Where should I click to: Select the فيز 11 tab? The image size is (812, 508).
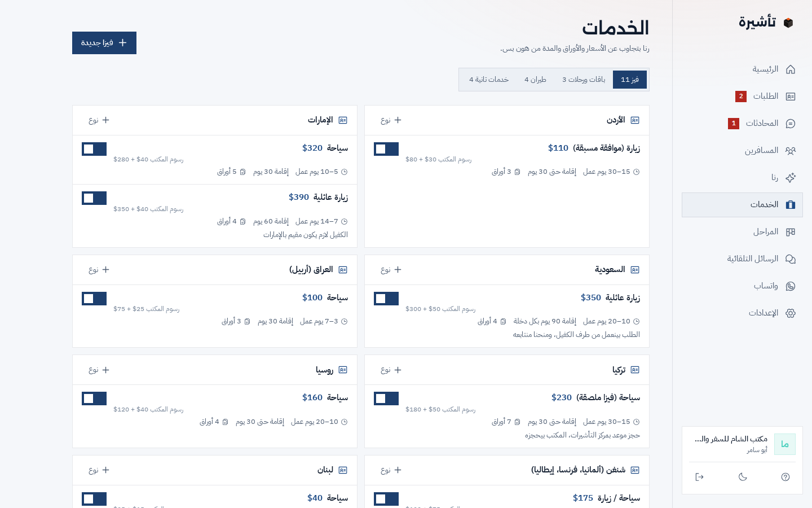click(x=630, y=80)
